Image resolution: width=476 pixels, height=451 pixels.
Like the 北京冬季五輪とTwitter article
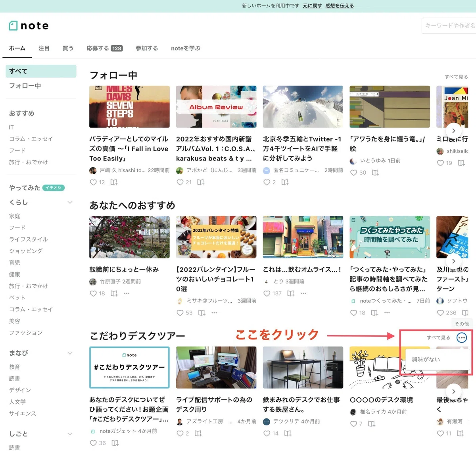(267, 182)
